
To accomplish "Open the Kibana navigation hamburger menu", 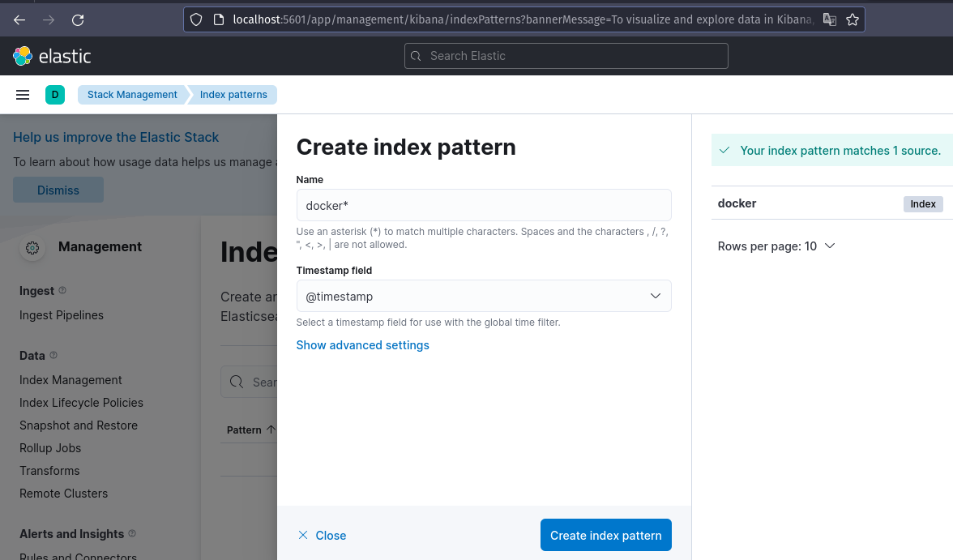I will tap(22, 94).
